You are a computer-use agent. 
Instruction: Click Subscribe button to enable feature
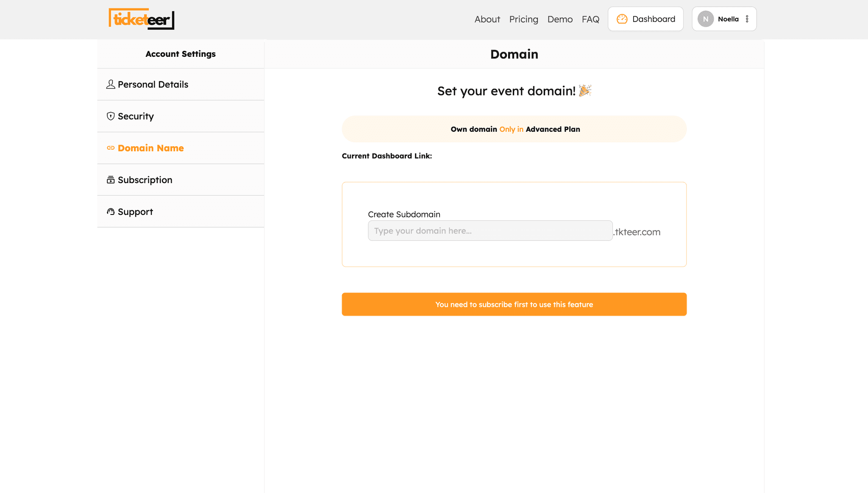click(x=514, y=304)
